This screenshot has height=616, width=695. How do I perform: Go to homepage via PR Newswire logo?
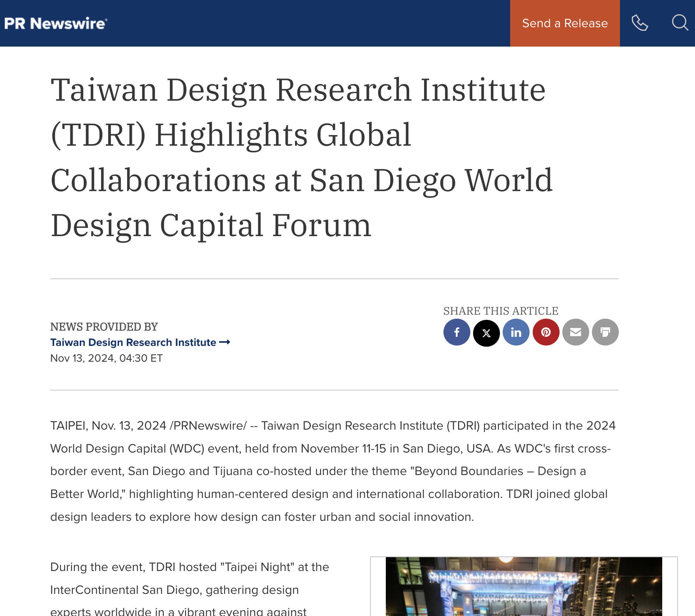coord(56,23)
